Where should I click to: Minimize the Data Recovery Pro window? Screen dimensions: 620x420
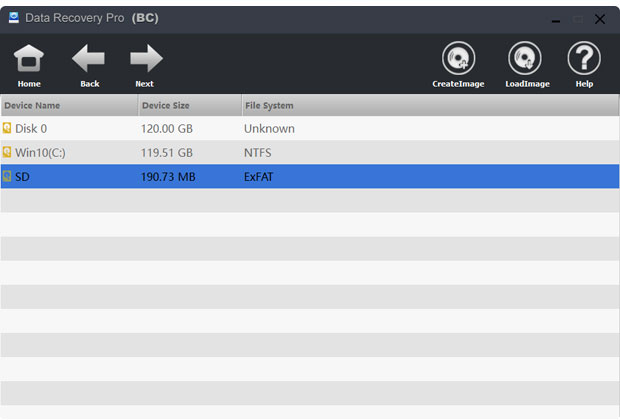click(x=556, y=19)
